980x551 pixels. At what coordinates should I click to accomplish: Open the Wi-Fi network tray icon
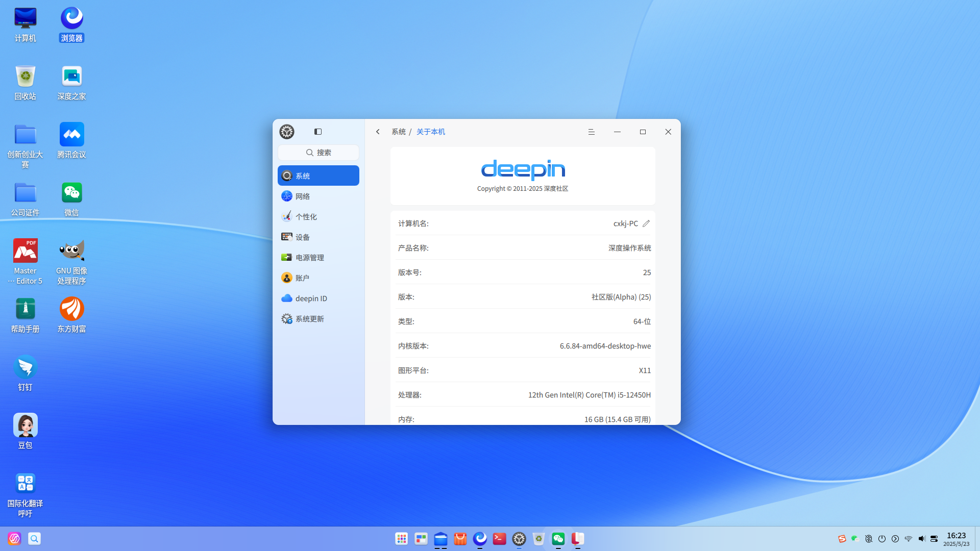point(909,539)
